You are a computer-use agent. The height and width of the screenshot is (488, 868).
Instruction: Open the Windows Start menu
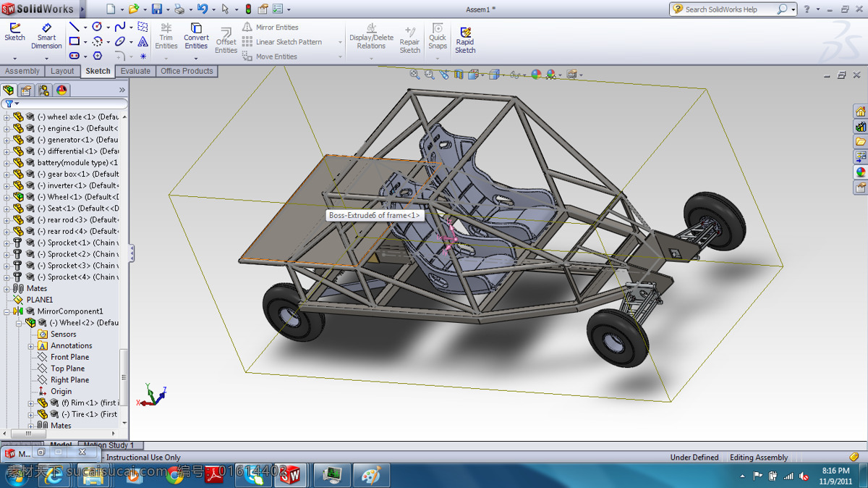(x=16, y=476)
